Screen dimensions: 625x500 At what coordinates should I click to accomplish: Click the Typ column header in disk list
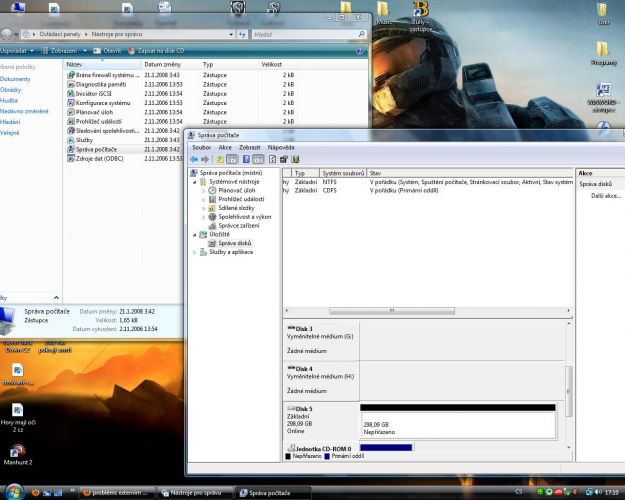[305, 173]
